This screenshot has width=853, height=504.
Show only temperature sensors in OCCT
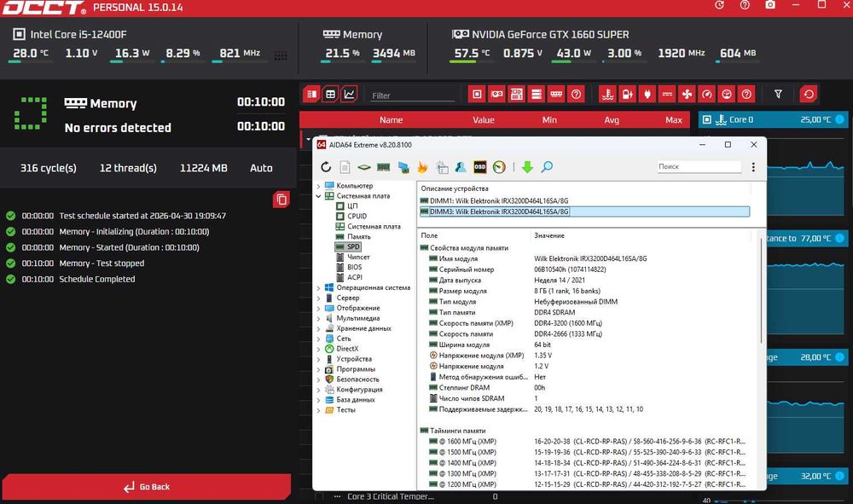[607, 94]
